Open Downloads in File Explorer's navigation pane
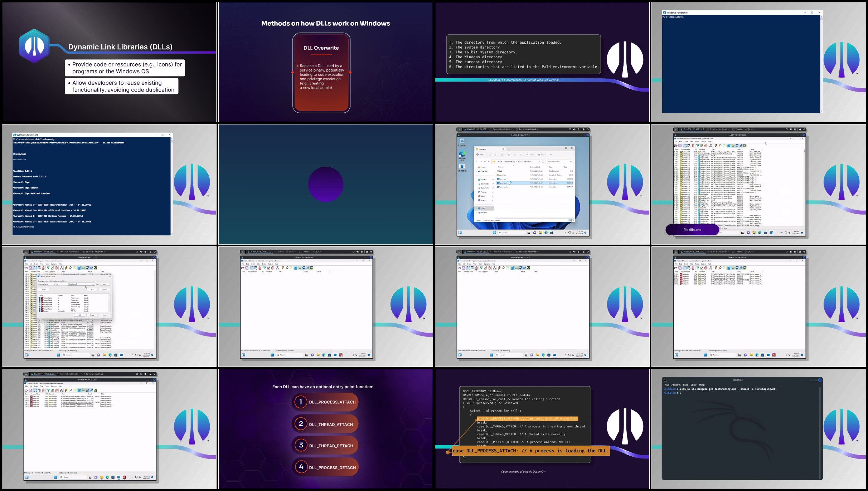This screenshot has height=491, width=868. pyautogui.click(x=484, y=184)
